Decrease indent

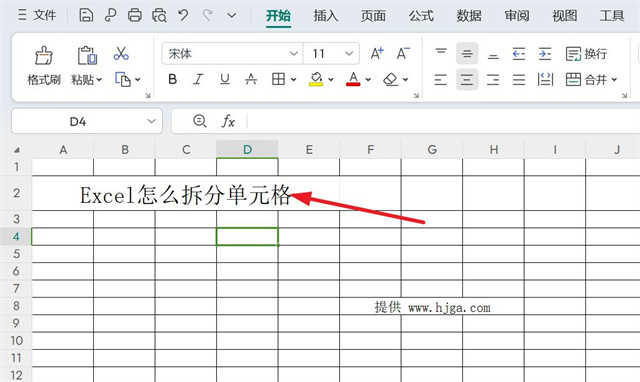click(x=519, y=53)
